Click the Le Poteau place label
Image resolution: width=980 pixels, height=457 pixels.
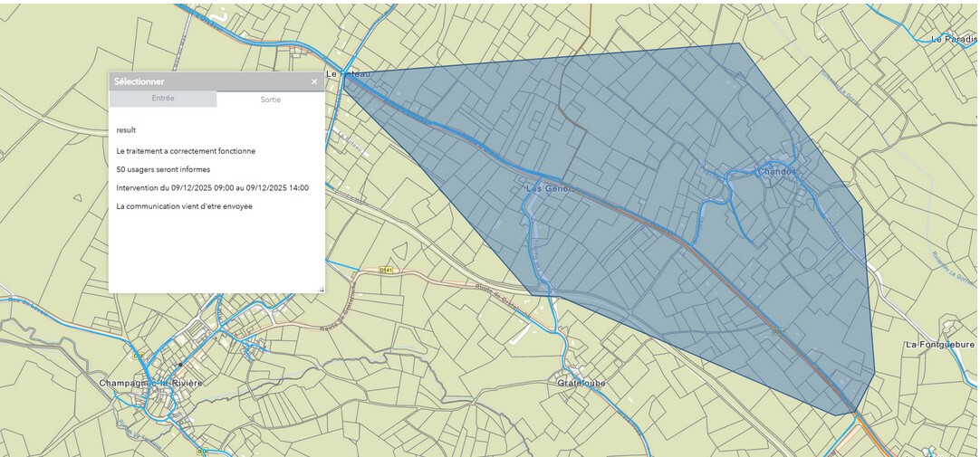tap(348, 74)
